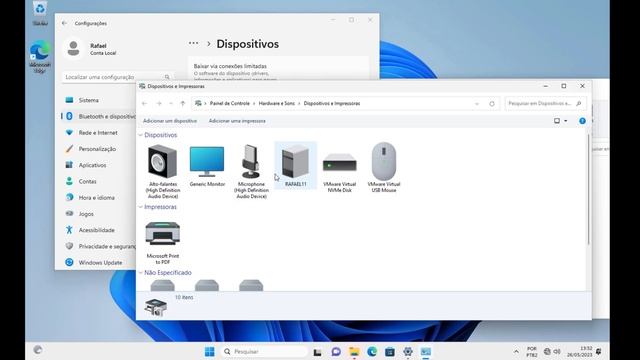Click Localizar uma configuração search box
Screen dimensions: 640x360
click(x=118, y=77)
